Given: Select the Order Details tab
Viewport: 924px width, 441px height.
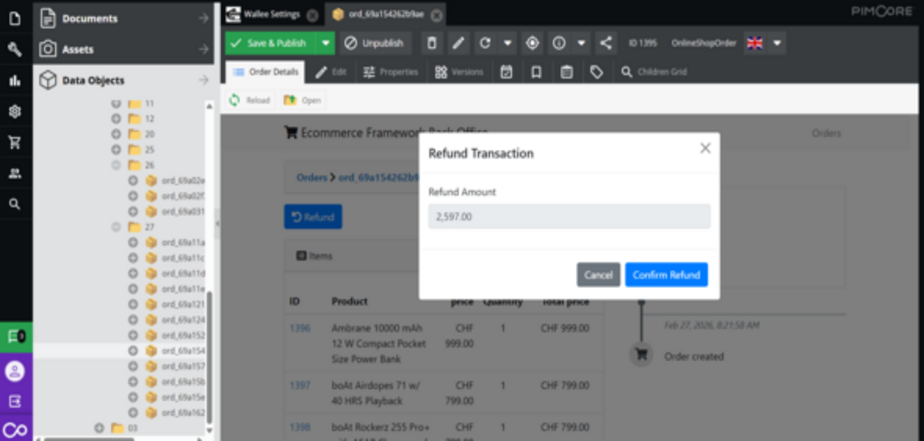Looking at the screenshot, I should (265, 72).
